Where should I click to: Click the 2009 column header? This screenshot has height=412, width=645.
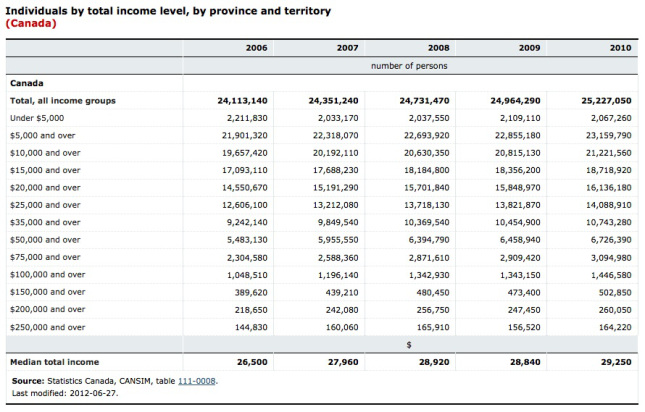click(x=529, y=48)
